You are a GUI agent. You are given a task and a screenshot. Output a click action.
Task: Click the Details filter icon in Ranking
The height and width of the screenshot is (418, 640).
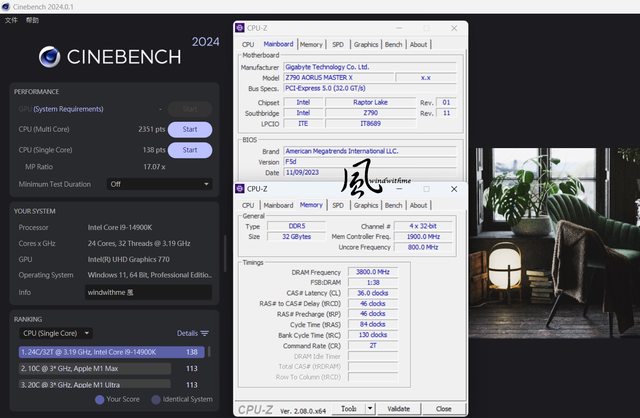(205, 333)
